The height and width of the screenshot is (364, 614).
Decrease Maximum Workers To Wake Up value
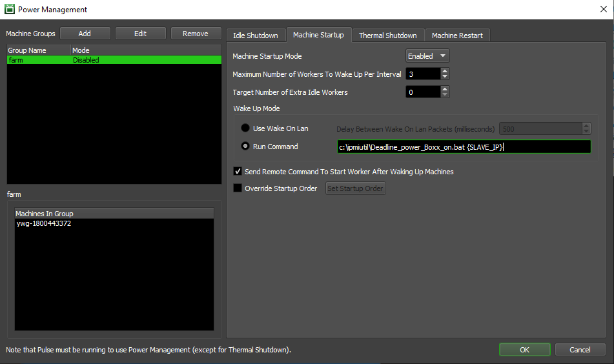point(444,77)
